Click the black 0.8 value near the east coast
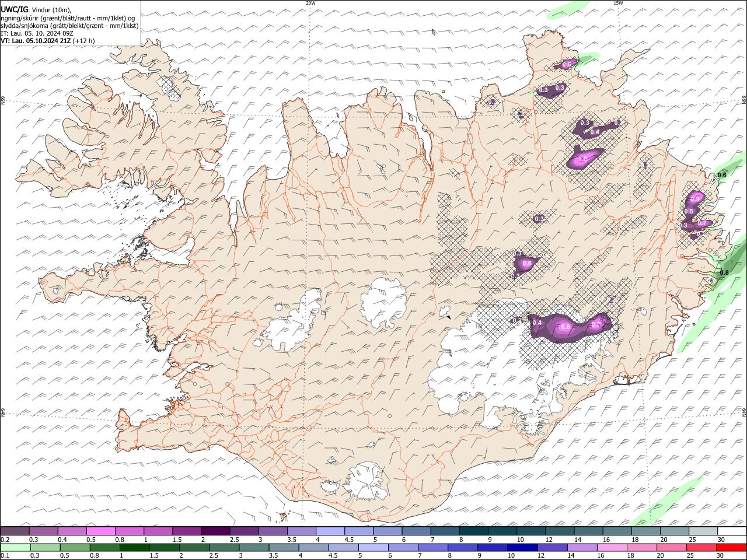747x560 pixels. pos(724,272)
